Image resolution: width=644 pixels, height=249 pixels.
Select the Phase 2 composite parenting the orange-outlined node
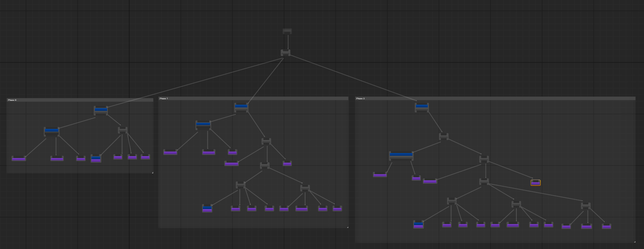[x=484, y=159]
